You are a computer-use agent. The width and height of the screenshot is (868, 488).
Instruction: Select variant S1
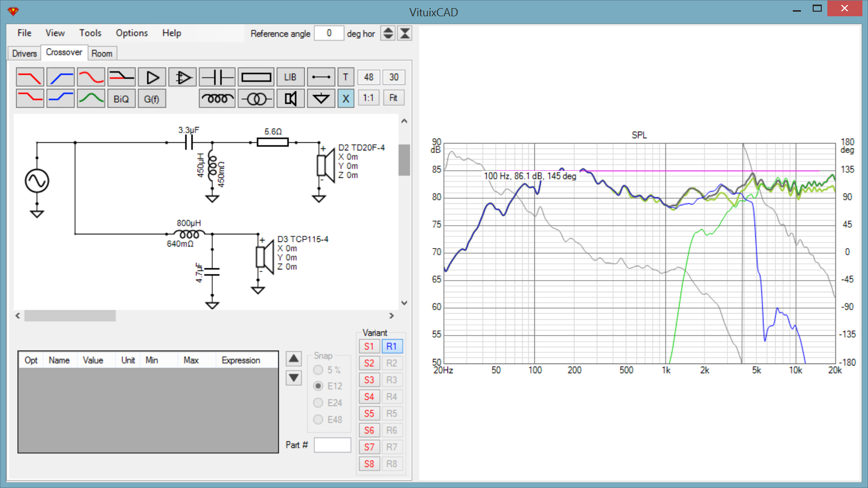click(369, 347)
